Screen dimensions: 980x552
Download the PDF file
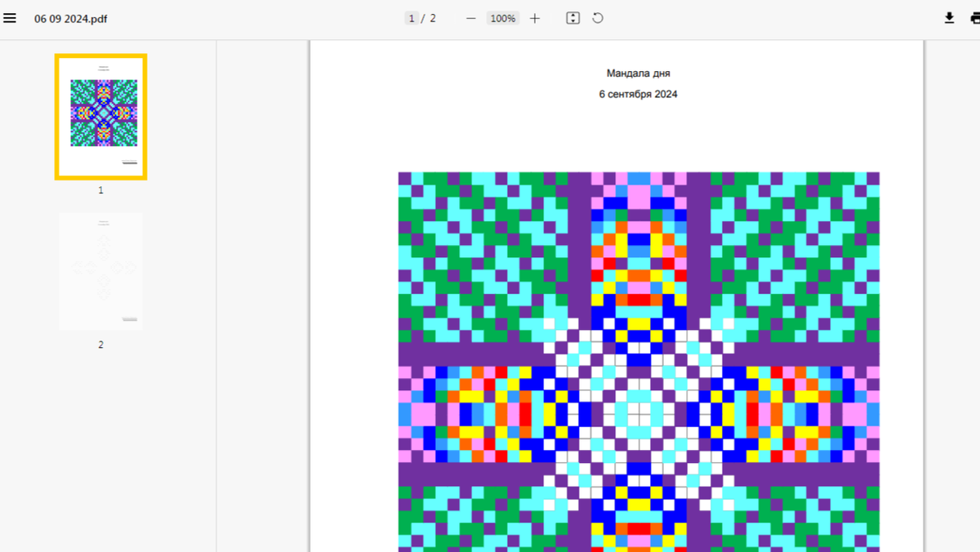tap(949, 18)
